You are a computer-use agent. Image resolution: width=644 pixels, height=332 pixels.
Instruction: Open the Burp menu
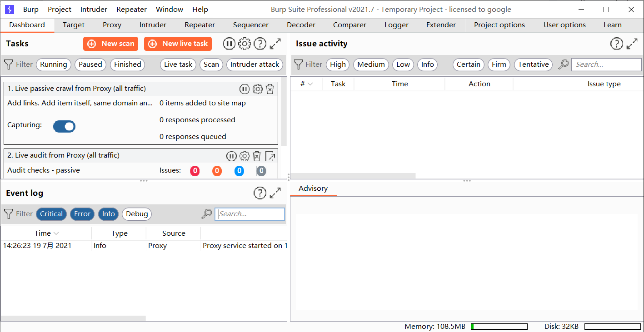[x=31, y=9]
